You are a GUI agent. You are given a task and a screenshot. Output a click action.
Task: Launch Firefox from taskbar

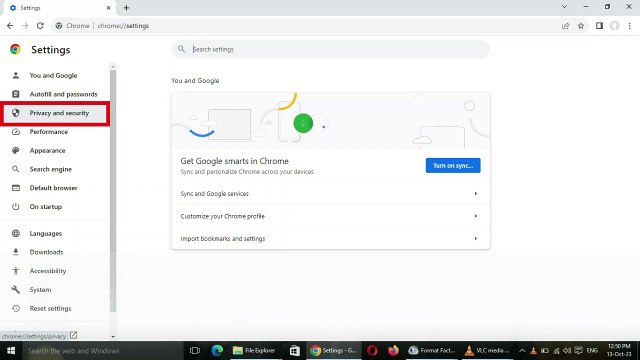(393, 351)
